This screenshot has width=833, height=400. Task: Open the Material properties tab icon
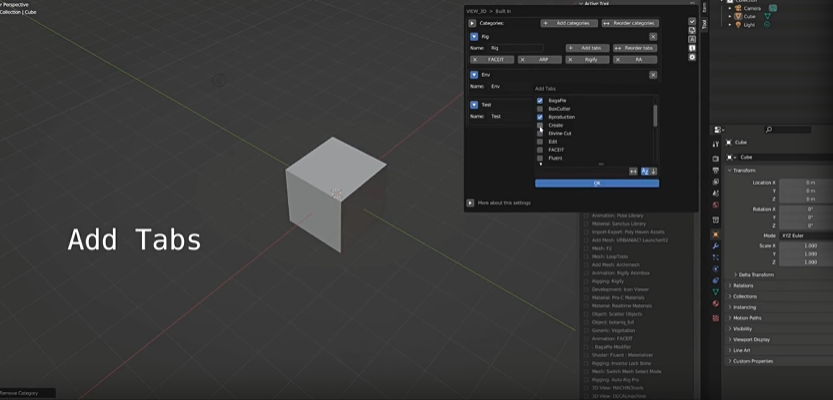point(716,303)
